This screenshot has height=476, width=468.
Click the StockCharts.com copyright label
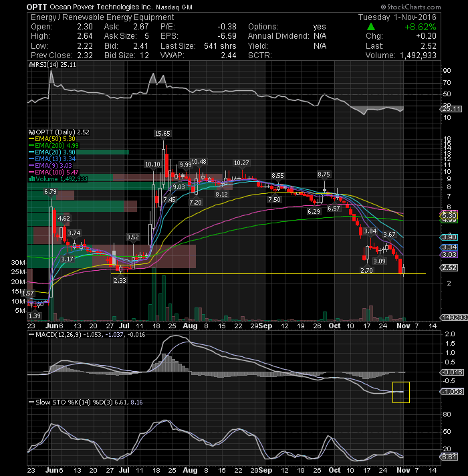pos(411,7)
